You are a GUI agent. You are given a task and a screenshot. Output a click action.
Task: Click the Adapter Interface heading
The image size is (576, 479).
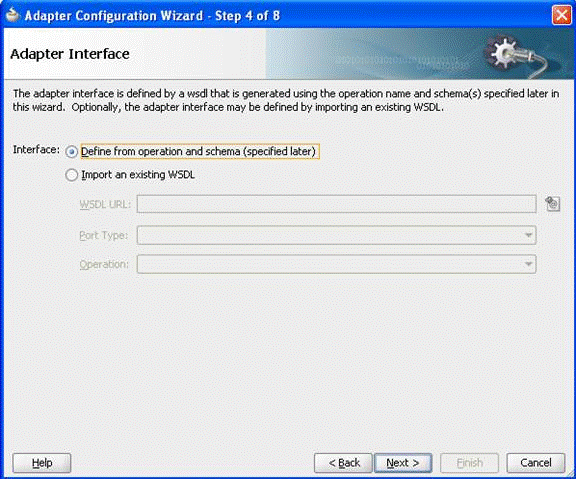pos(70,54)
